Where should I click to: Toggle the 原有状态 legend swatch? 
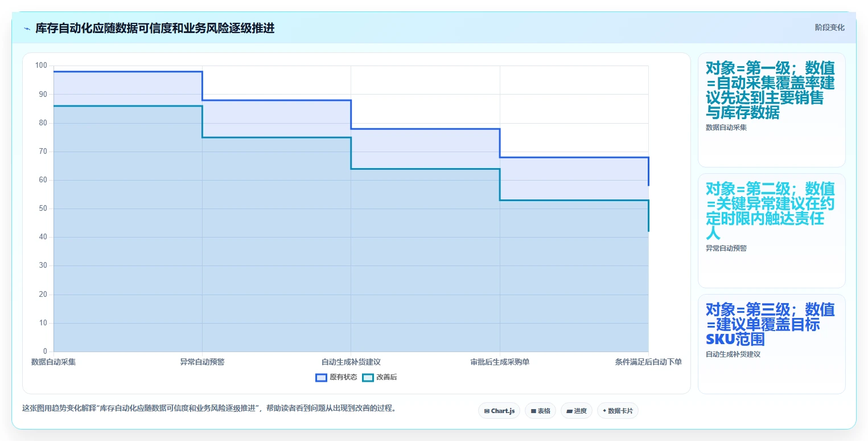point(321,377)
